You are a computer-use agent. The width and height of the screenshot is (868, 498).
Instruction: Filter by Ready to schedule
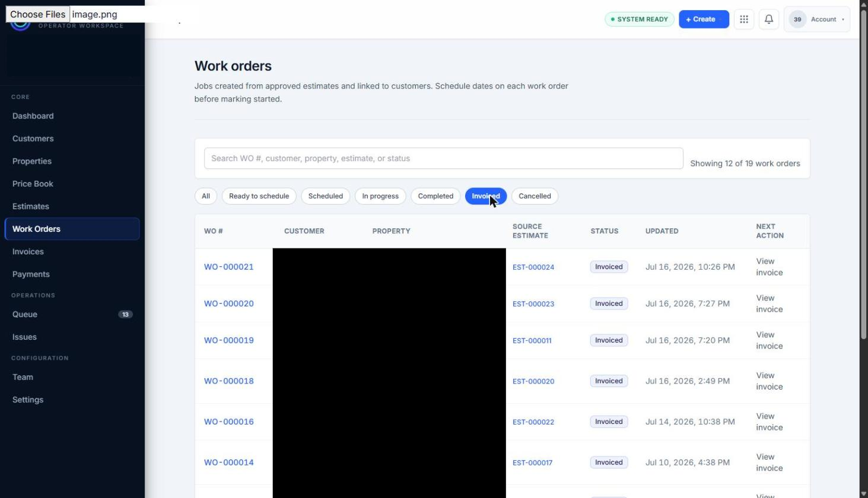coord(259,196)
